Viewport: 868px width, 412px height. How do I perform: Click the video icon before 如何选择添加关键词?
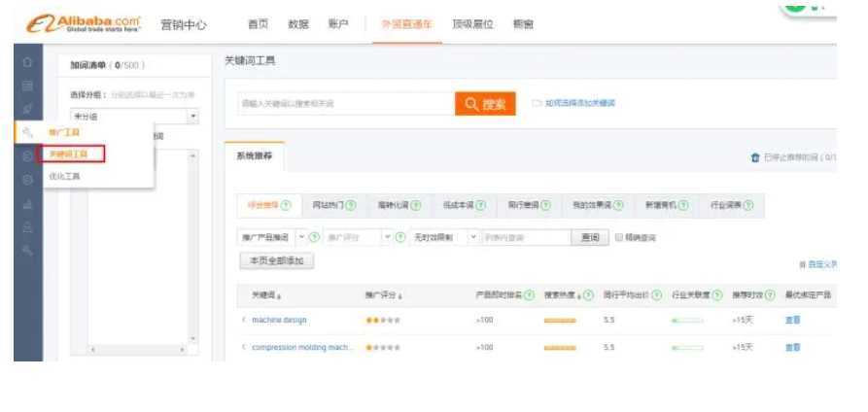pyautogui.click(x=537, y=104)
